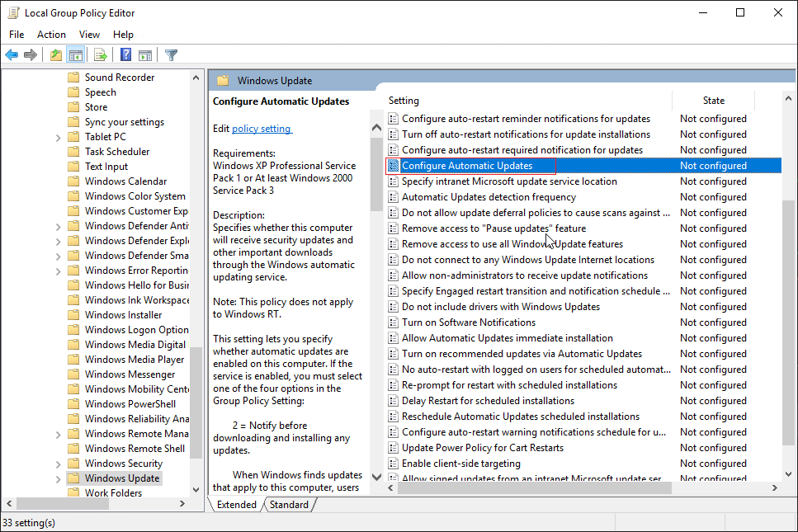The height and width of the screenshot is (532, 798).
Task: Toggle the Show/Hide Console Tree toolbar icon
Action: (x=76, y=55)
